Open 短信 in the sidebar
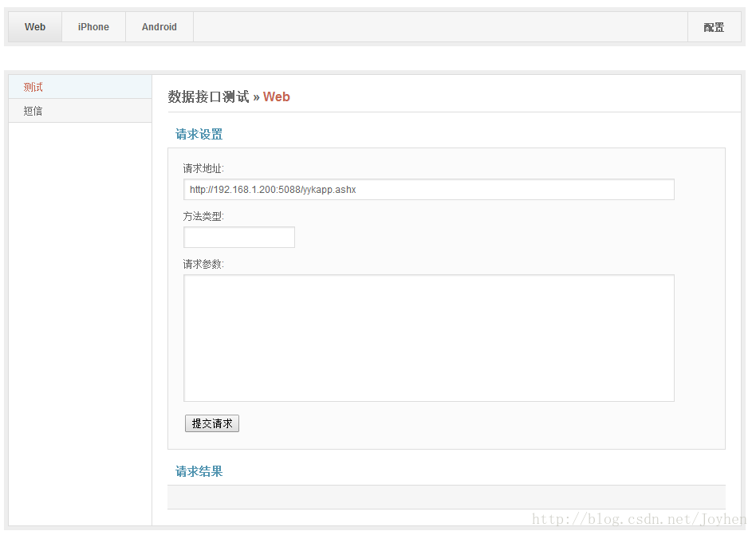 click(80, 111)
